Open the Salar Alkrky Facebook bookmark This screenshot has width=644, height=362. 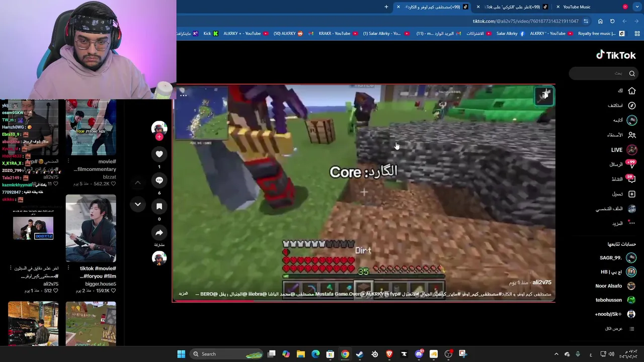[x=510, y=34]
